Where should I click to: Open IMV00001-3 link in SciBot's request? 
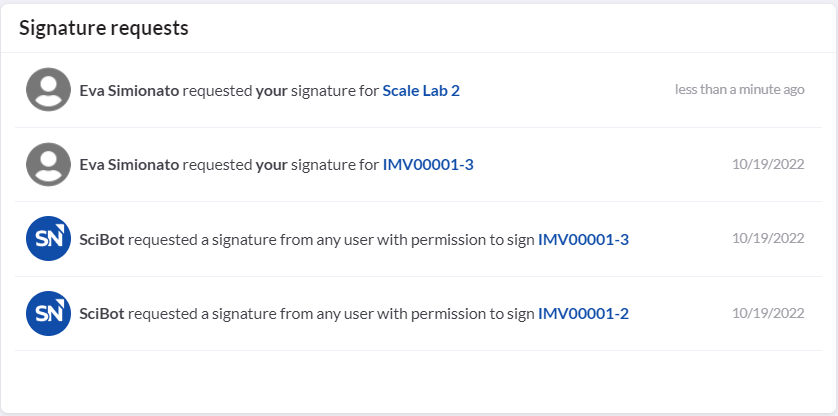click(x=583, y=239)
